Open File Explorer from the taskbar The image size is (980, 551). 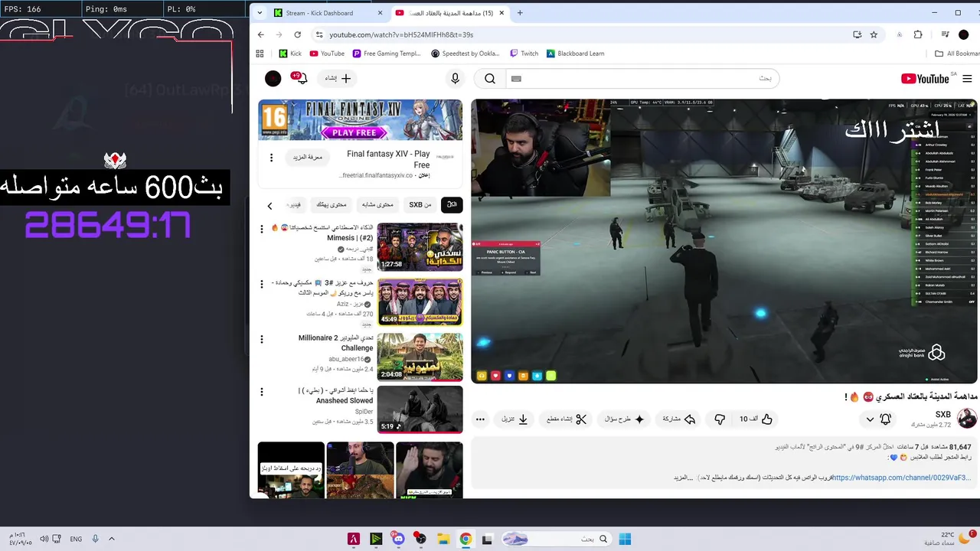coord(443,539)
